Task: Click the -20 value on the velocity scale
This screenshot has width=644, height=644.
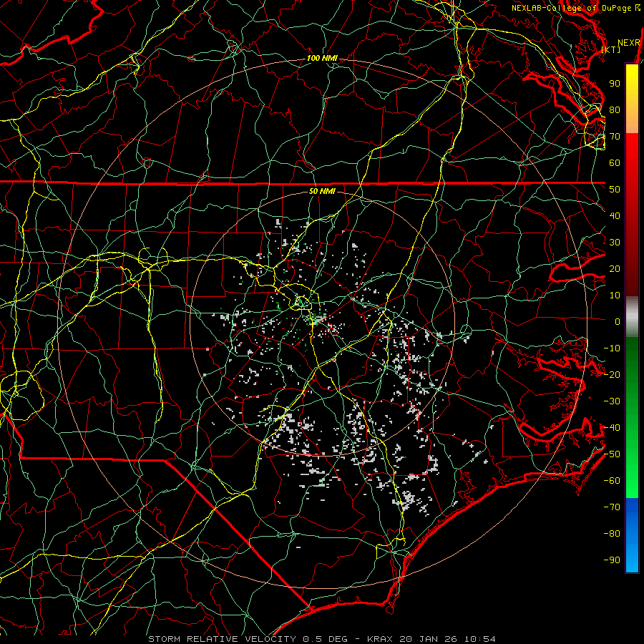Action: point(612,375)
